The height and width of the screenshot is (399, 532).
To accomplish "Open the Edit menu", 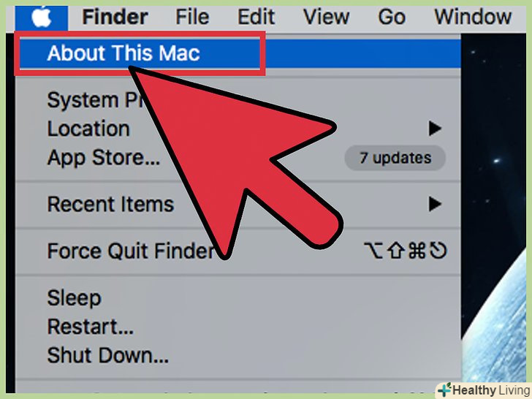I will point(256,17).
